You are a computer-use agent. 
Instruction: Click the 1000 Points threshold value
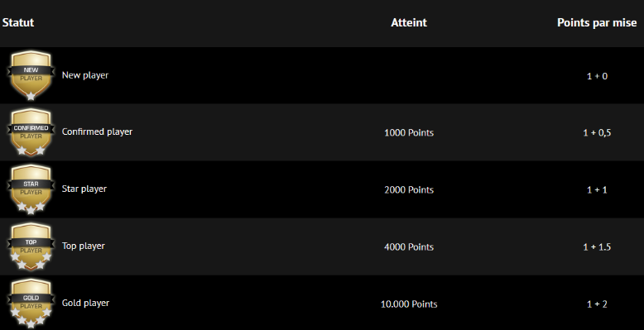point(409,132)
